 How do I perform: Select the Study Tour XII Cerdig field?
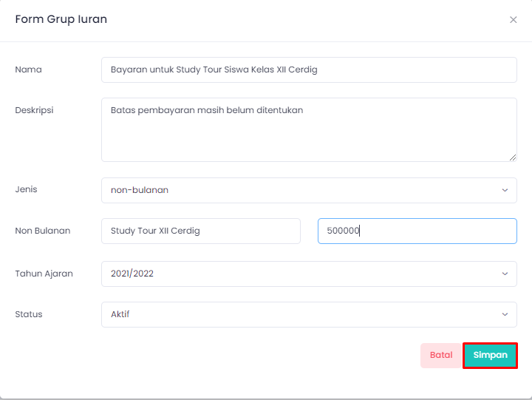tap(201, 231)
